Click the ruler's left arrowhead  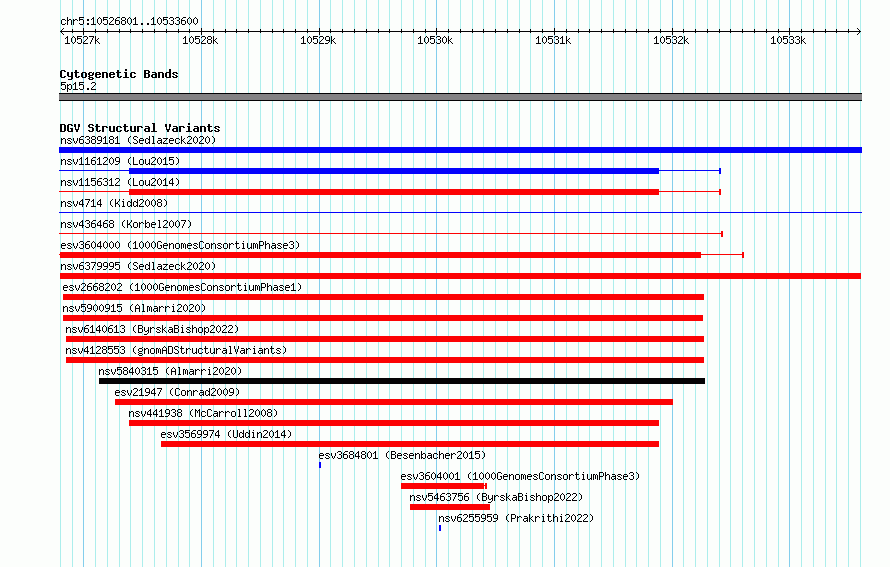click(x=62, y=32)
